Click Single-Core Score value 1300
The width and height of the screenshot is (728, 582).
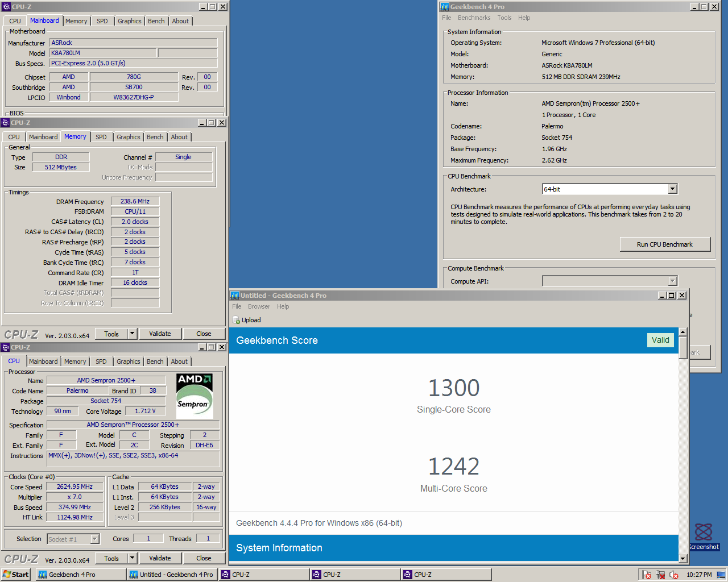point(454,388)
